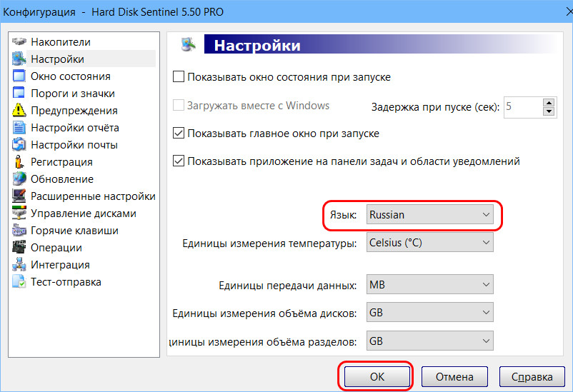Open Настройки почты section

click(74, 145)
